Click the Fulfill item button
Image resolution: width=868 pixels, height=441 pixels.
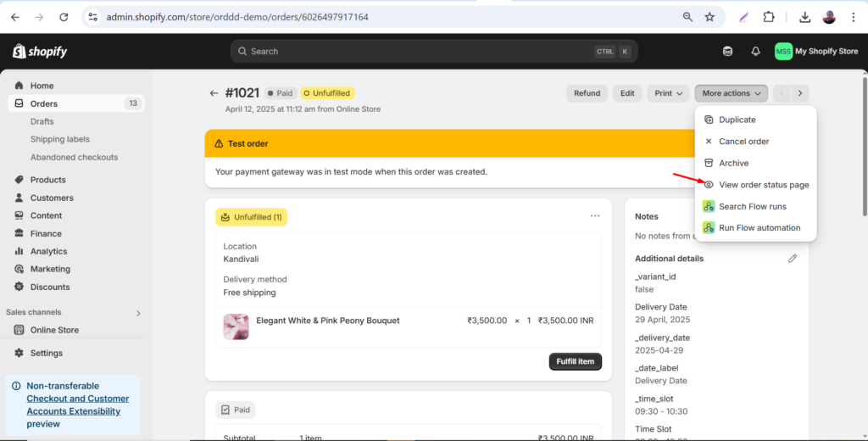point(576,361)
